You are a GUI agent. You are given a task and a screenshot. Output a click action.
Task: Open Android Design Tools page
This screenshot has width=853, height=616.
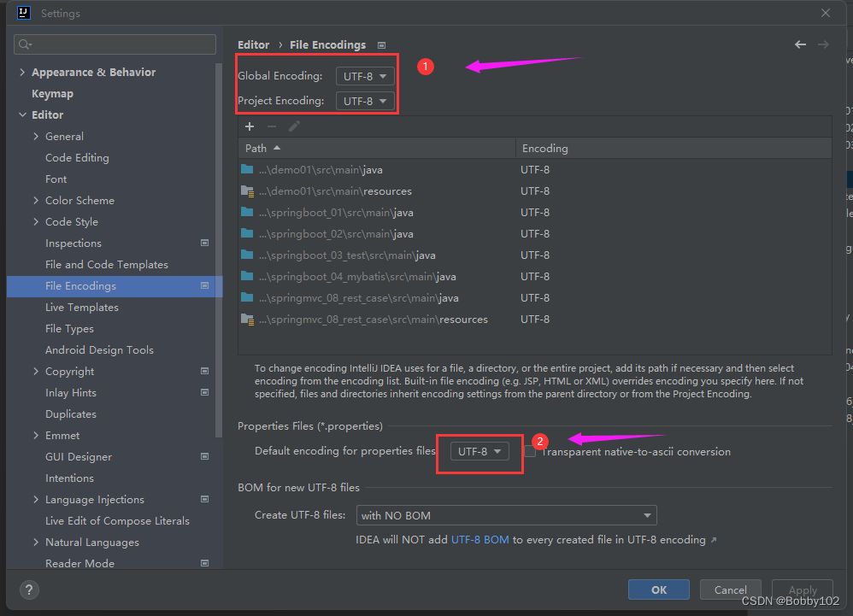click(x=99, y=350)
